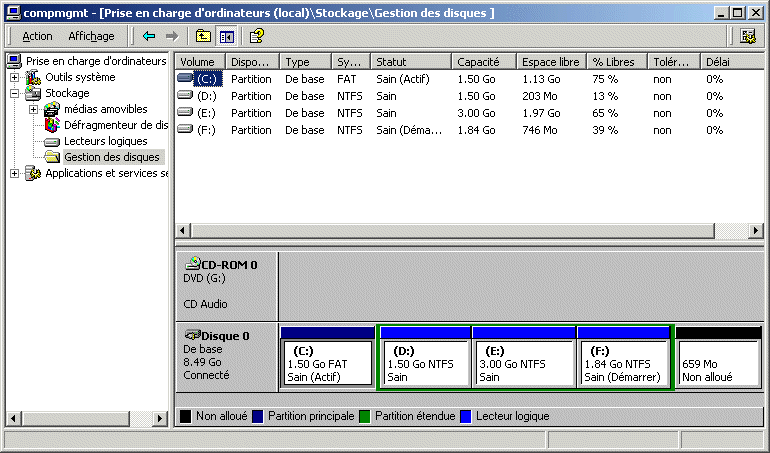Open the Action menu
Screen dimensions: 770x453
[x=37, y=36]
